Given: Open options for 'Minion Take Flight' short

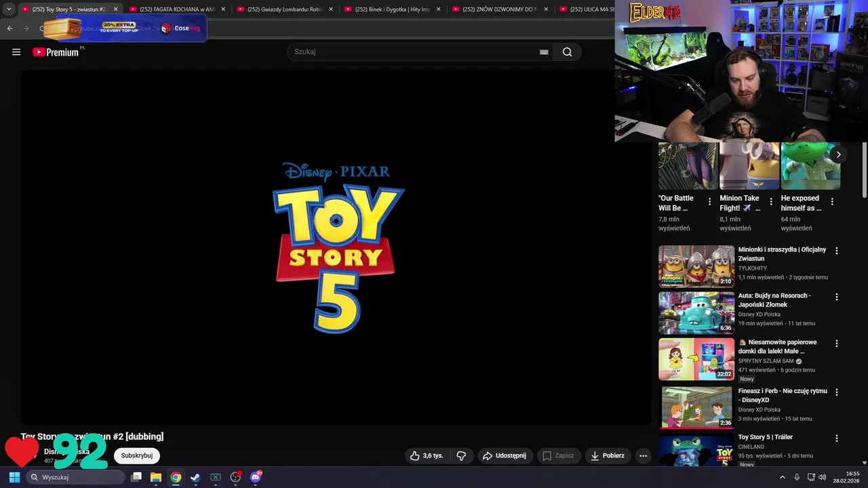Looking at the screenshot, I should point(771,202).
